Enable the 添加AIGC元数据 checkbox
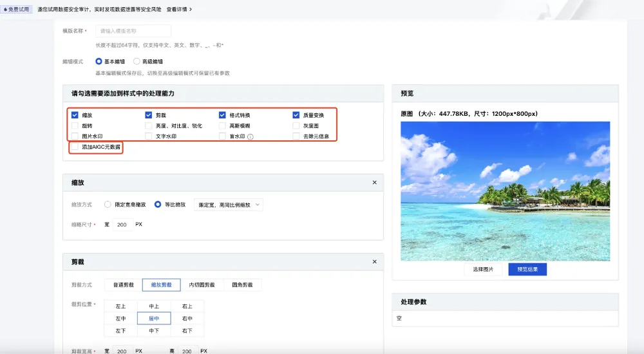The width and height of the screenshot is (644, 354). tap(75, 147)
